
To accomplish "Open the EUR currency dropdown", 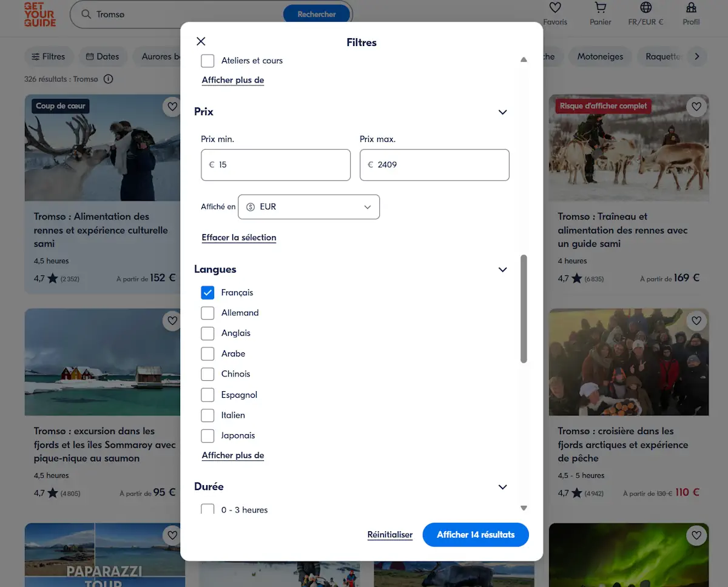I will (309, 207).
